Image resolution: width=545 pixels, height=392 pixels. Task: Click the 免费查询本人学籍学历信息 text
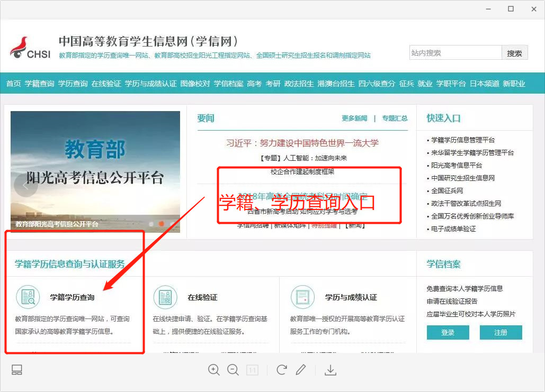(x=464, y=288)
